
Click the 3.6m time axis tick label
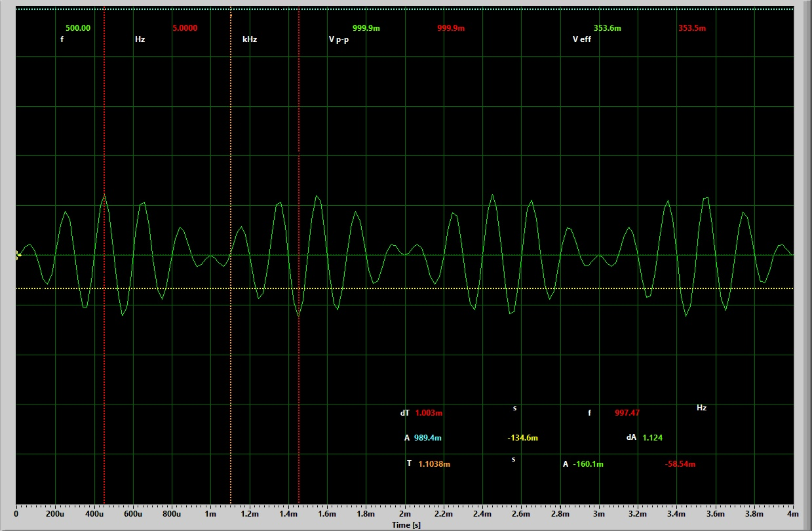716,515
